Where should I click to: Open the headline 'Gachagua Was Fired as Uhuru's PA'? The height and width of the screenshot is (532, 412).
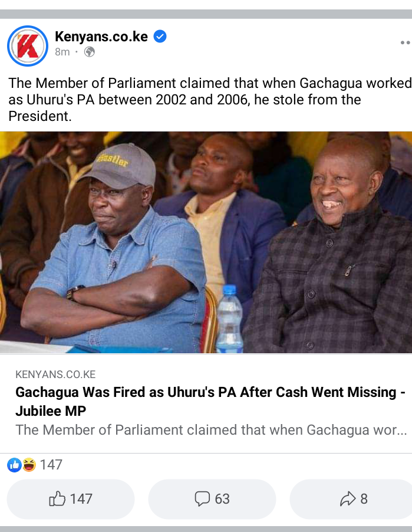click(x=210, y=402)
